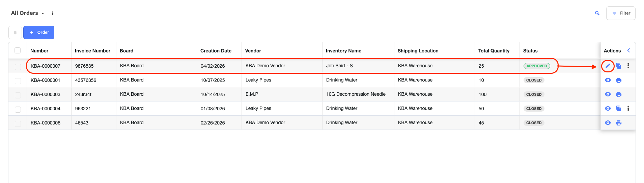Open the Filter panel
The height and width of the screenshot is (183, 644).
pyautogui.click(x=621, y=13)
